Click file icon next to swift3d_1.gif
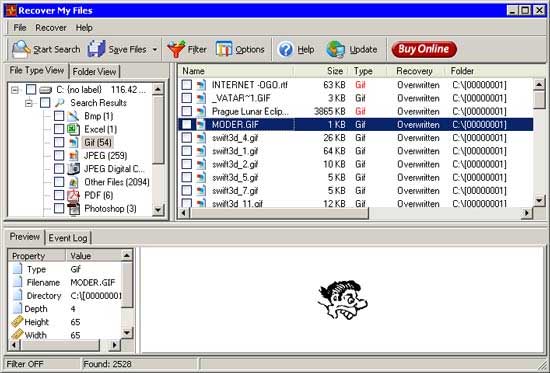Viewport: 550px width, 373px height. coord(201,151)
